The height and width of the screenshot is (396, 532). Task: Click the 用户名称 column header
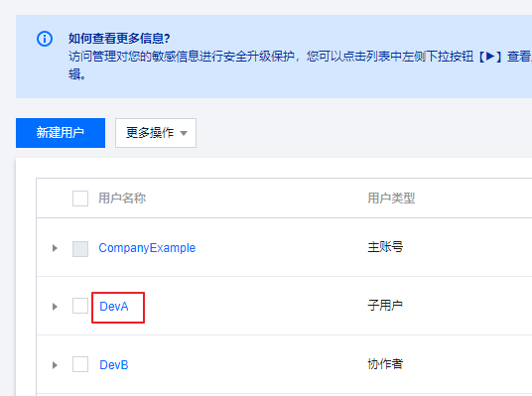point(122,198)
